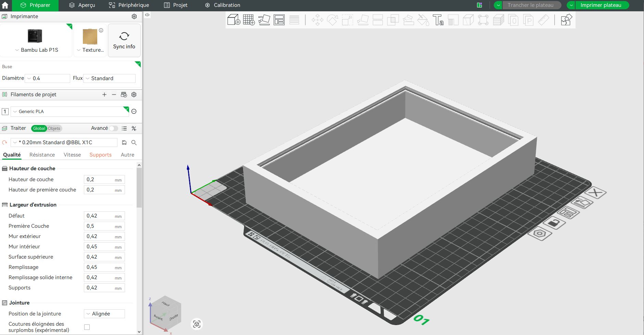Image resolution: width=644 pixels, height=335 pixels.
Task: Click the Auto orient toolbar icon
Action: click(264, 20)
